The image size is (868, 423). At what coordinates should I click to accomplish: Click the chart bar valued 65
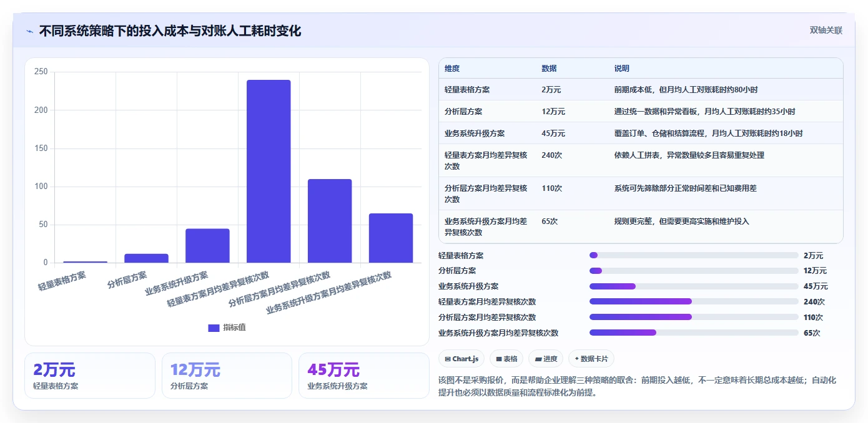(391, 238)
